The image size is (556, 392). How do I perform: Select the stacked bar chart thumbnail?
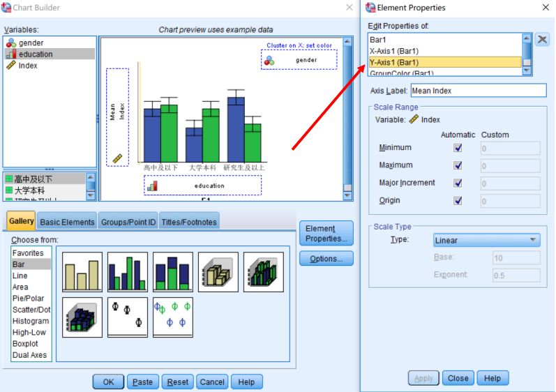pyautogui.click(x=173, y=272)
